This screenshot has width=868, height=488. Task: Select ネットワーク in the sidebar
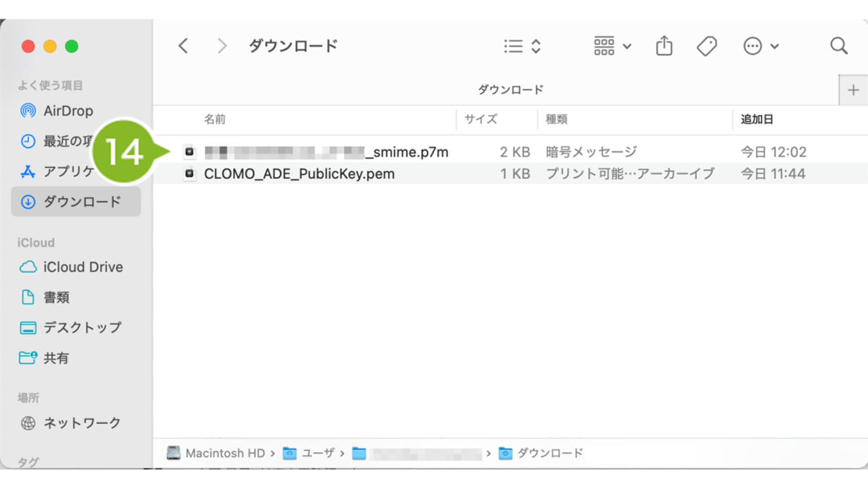82,423
